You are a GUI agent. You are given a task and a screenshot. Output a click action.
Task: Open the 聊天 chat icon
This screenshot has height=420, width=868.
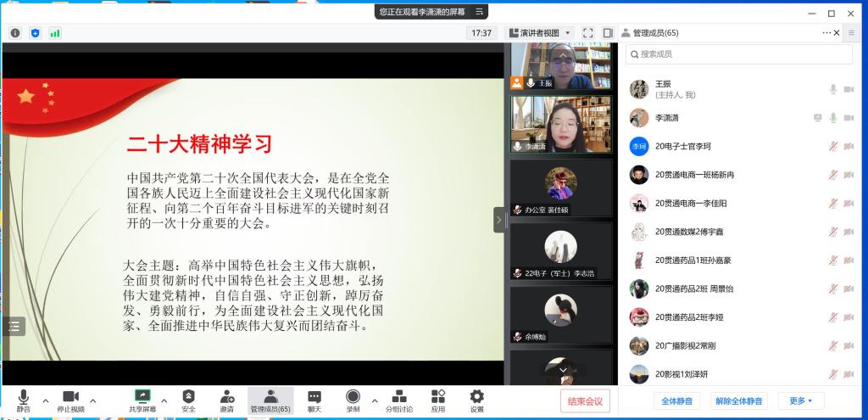tap(314, 396)
